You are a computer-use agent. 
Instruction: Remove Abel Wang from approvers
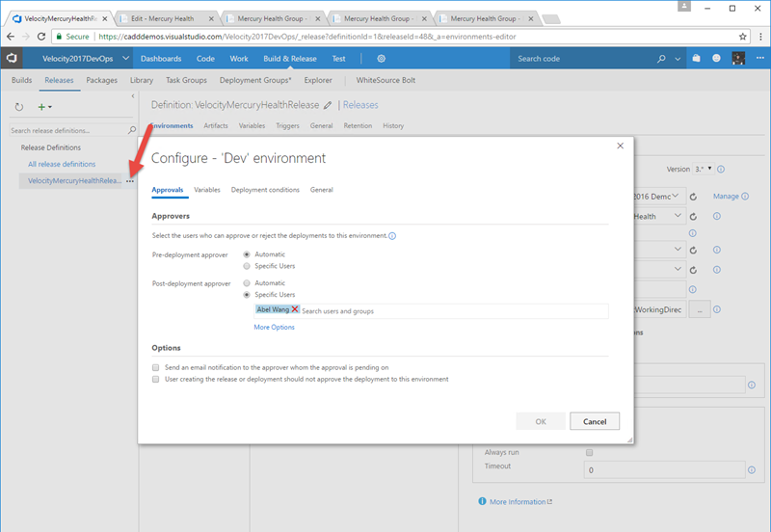pos(295,309)
